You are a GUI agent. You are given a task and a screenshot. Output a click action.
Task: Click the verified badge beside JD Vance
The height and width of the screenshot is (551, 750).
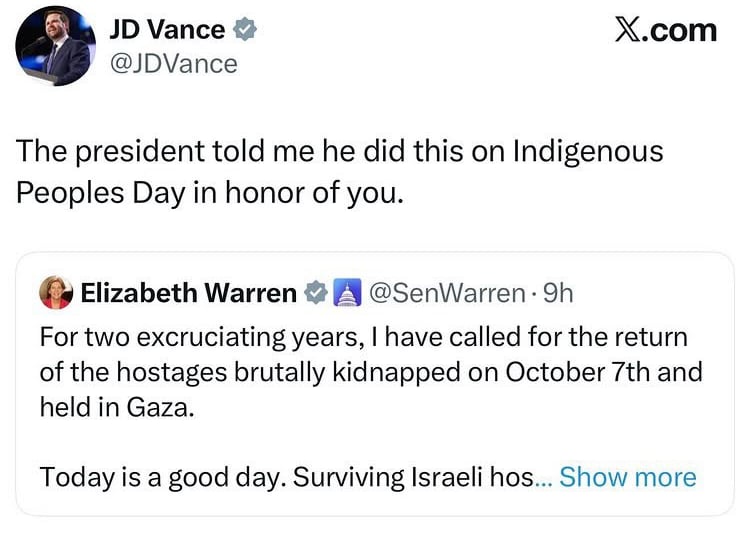coord(246,31)
